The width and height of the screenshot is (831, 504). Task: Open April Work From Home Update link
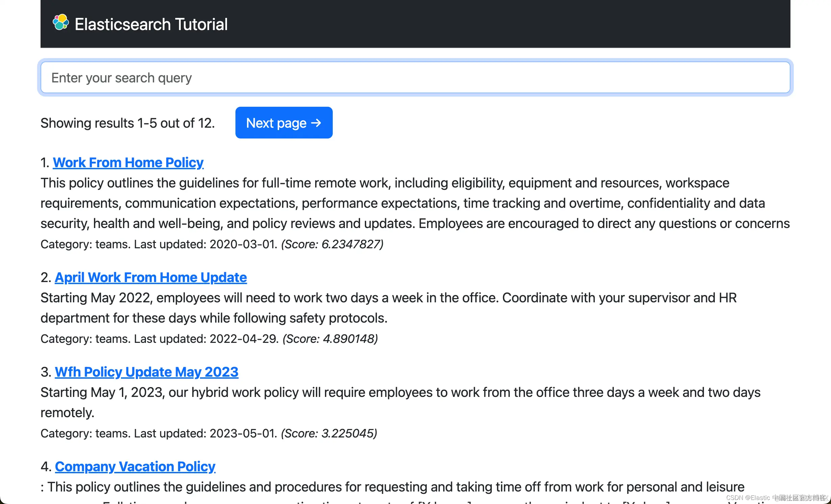(x=151, y=277)
